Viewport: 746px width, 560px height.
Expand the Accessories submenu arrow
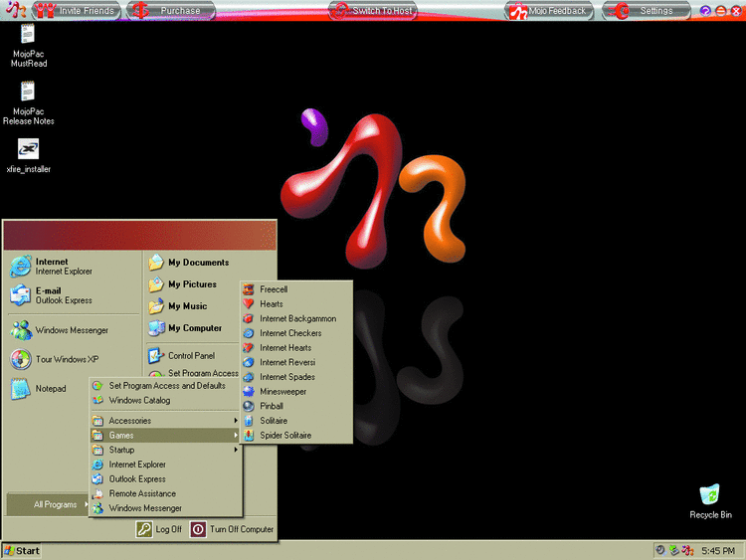coord(236,421)
